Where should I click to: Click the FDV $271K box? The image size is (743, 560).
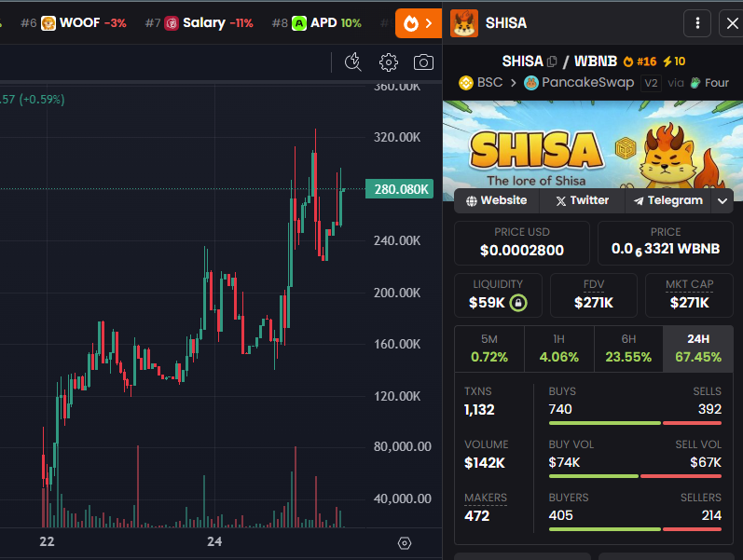[593, 295]
